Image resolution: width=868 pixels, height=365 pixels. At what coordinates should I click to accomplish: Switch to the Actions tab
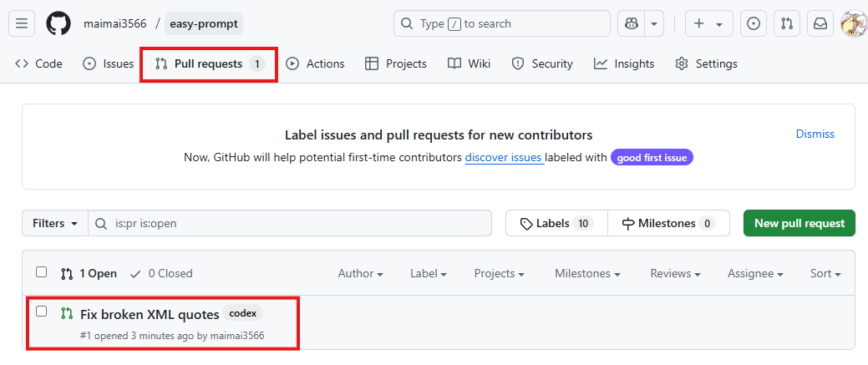coord(315,63)
